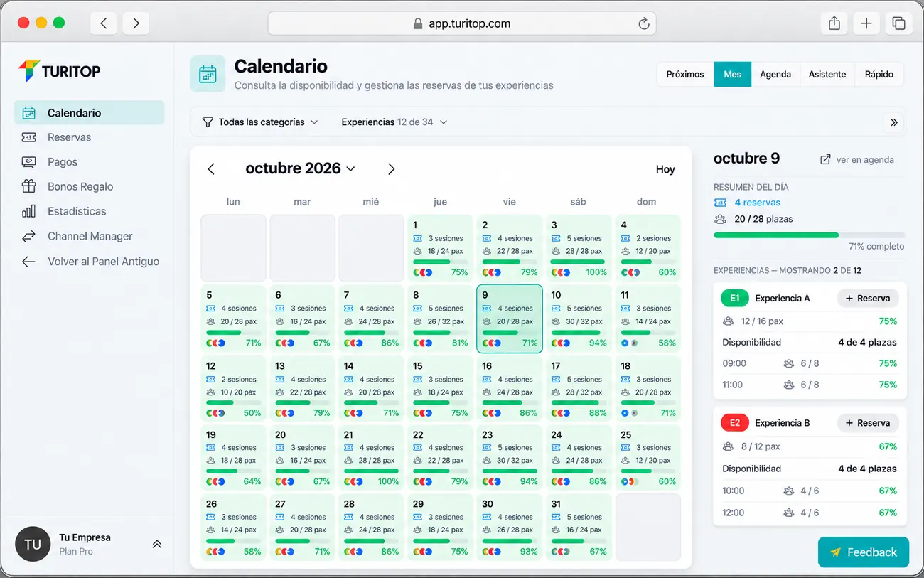Image resolution: width=924 pixels, height=578 pixels.
Task: Click Reserva button for Experiencia B
Action: 868,423
